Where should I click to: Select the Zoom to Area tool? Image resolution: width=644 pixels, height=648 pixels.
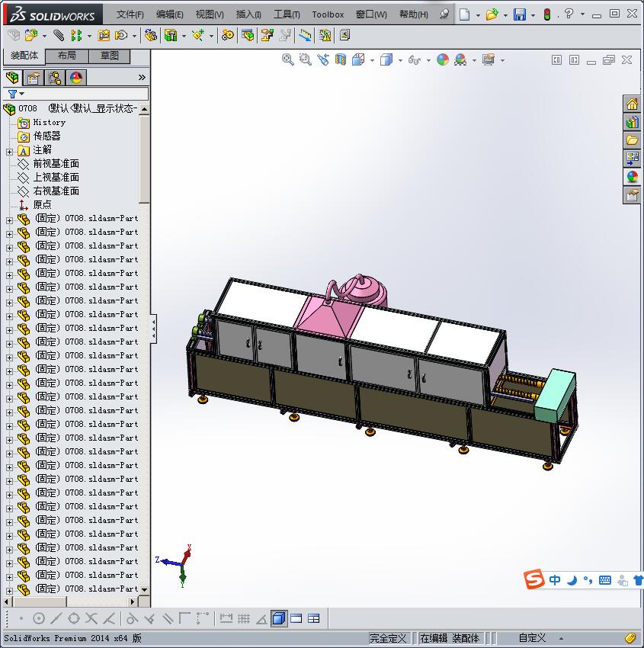[x=306, y=60]
